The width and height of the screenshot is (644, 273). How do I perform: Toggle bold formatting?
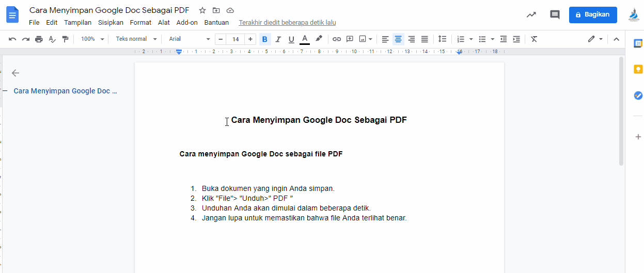point(265,39)
